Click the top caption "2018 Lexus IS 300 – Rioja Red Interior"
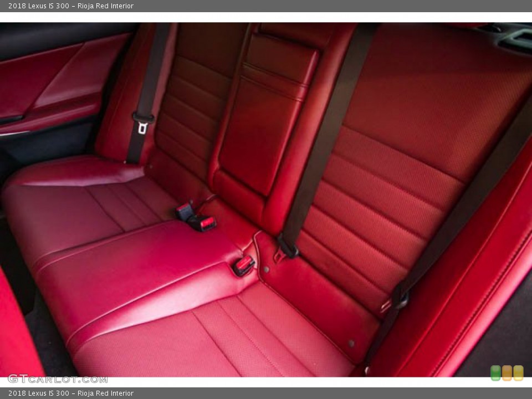This screenshot has height=399, width=532. tap(71, 6)
